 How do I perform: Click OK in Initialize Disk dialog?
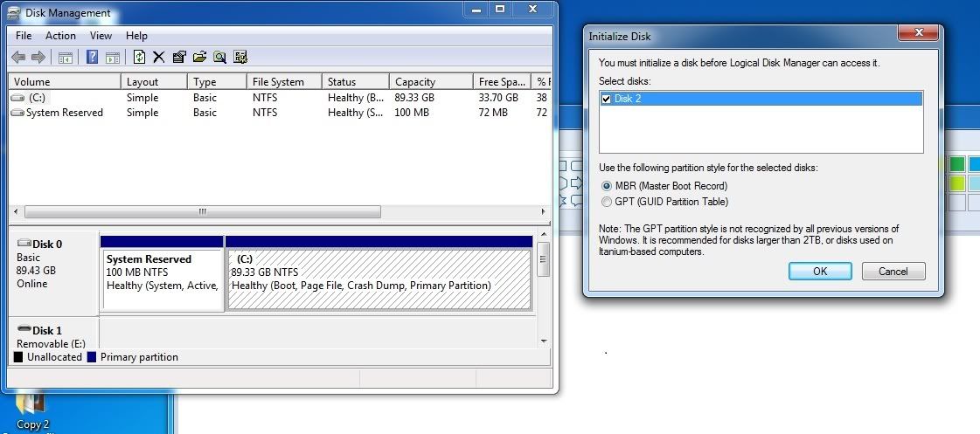[820, 271]
